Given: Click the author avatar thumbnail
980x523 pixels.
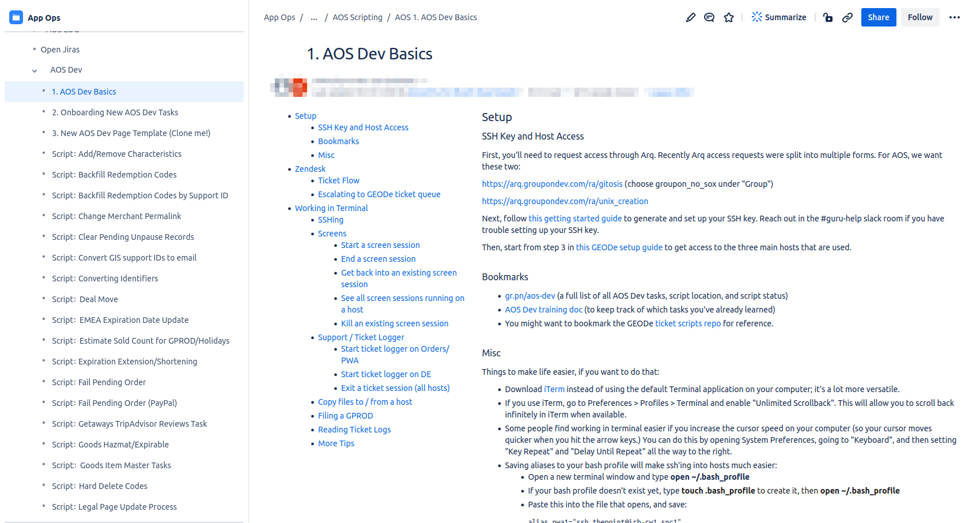Looking at the screenshot, I should (x=290, y=87).
